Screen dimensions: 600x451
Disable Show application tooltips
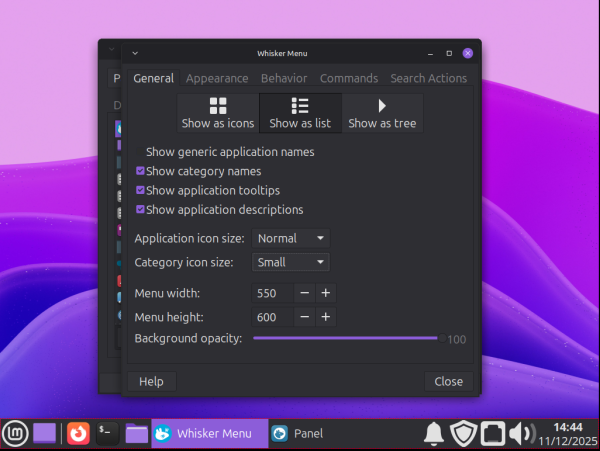point(208,190)
